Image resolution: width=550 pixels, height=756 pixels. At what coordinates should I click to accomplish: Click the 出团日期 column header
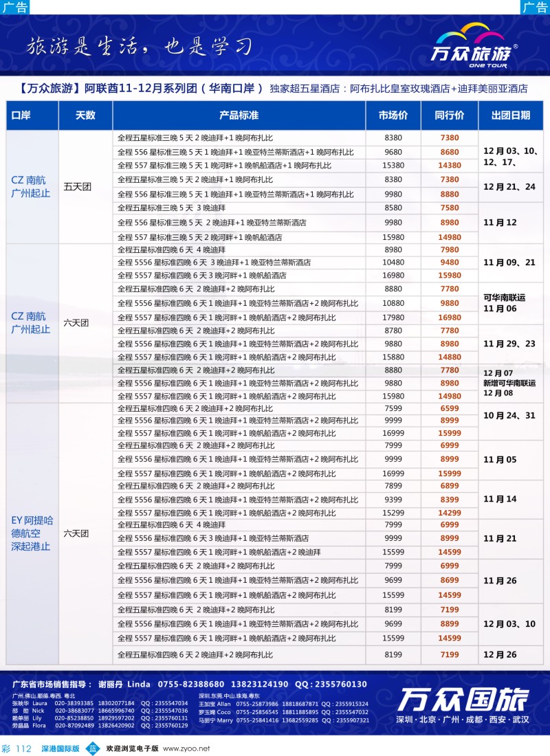[x=510, y=115]
